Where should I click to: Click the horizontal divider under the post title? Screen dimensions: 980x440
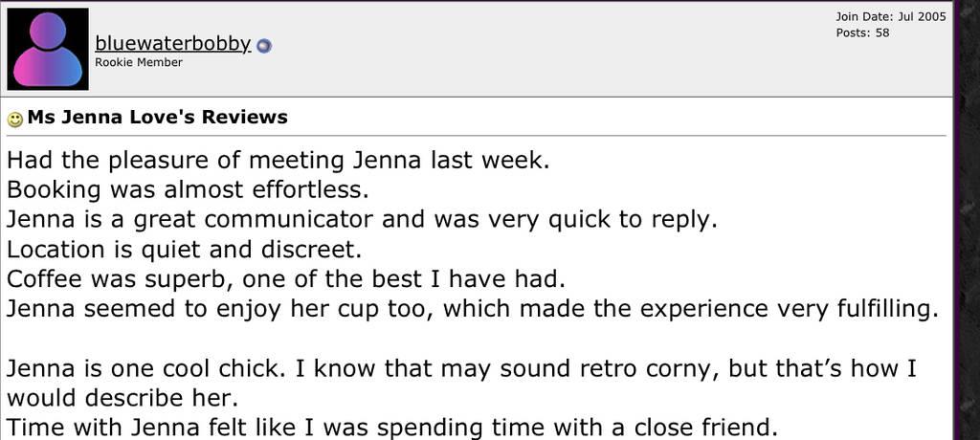477,136
